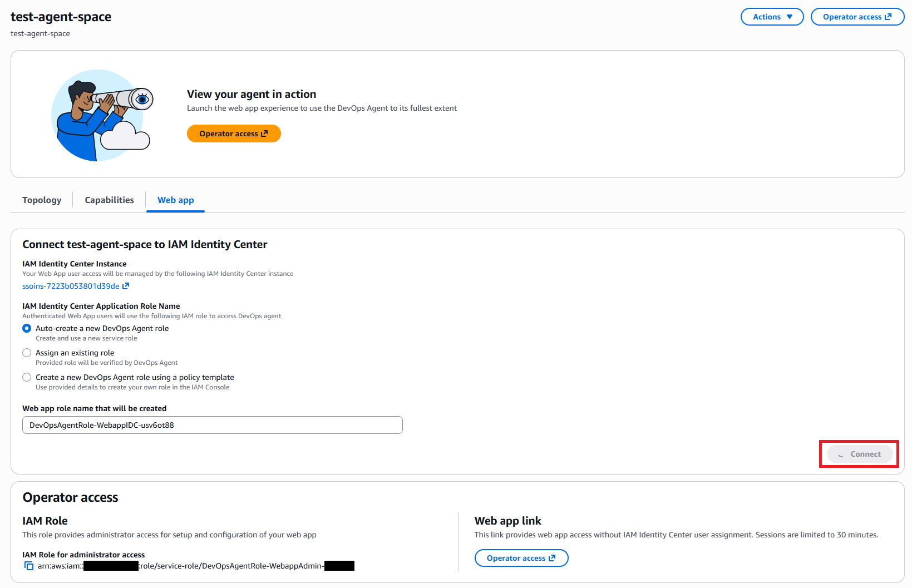
Task: Copy the IAM Role ARN using the copy icon
Action: pos(28,565)
